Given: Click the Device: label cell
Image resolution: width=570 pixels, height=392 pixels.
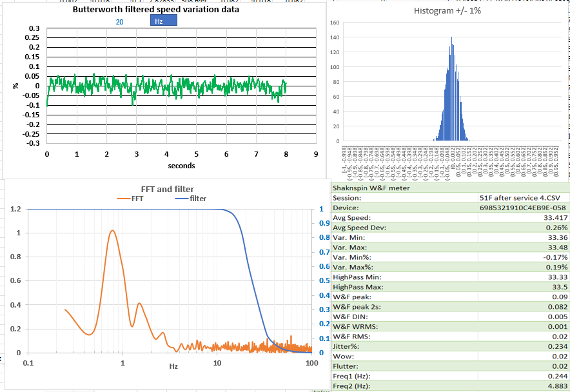Looking at the screenshot, I should [404, 208].
